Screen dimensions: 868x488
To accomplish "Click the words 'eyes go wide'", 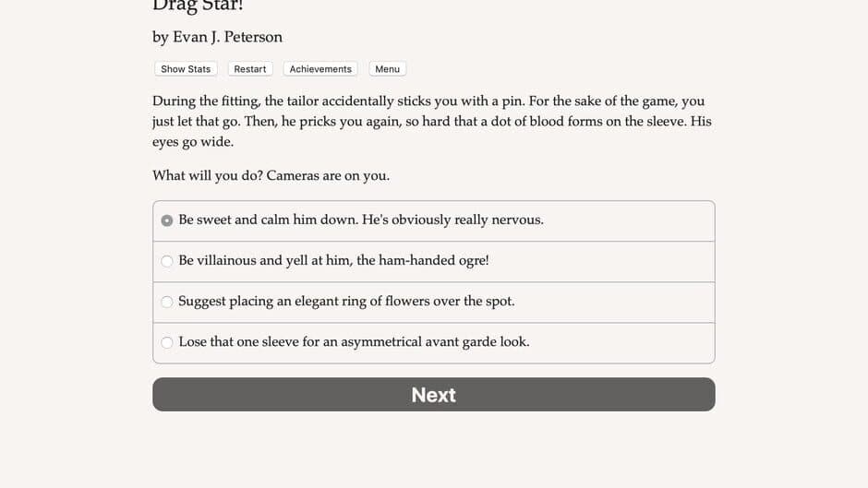I will point(193,142).
